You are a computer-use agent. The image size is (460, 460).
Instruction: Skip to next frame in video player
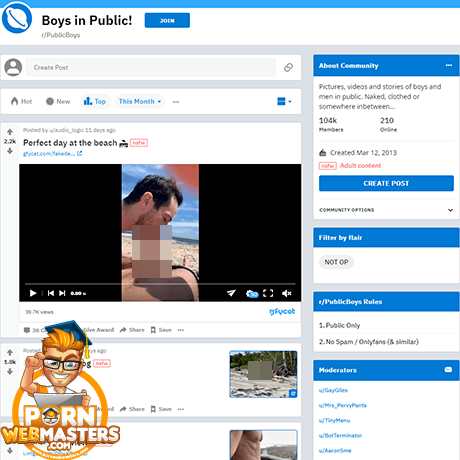pos(62,293)
